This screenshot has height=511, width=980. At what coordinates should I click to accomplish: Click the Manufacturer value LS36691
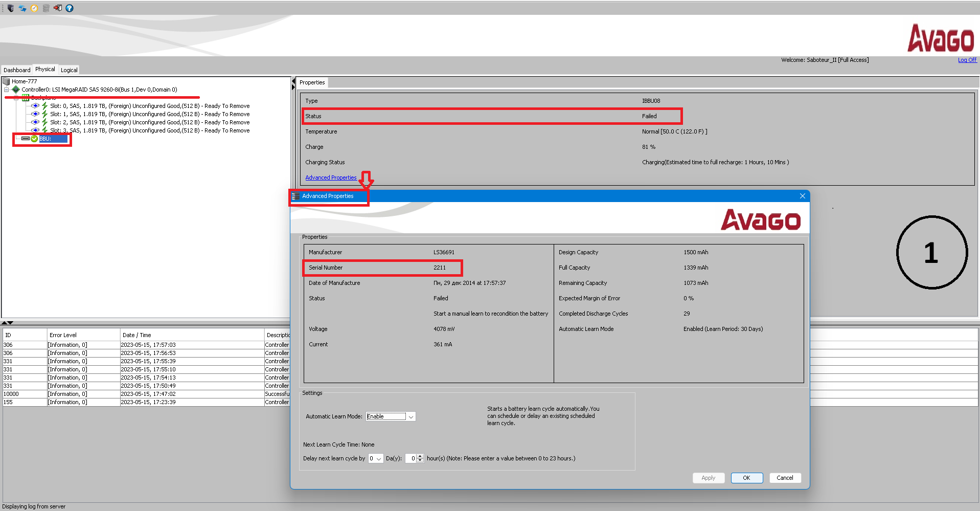click(x=444, y=252)
